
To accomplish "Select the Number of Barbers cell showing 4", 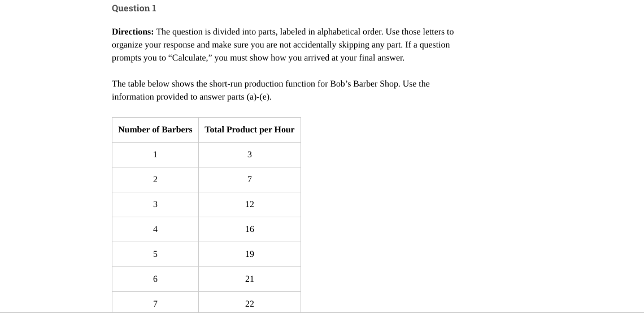I will [155, 229].
